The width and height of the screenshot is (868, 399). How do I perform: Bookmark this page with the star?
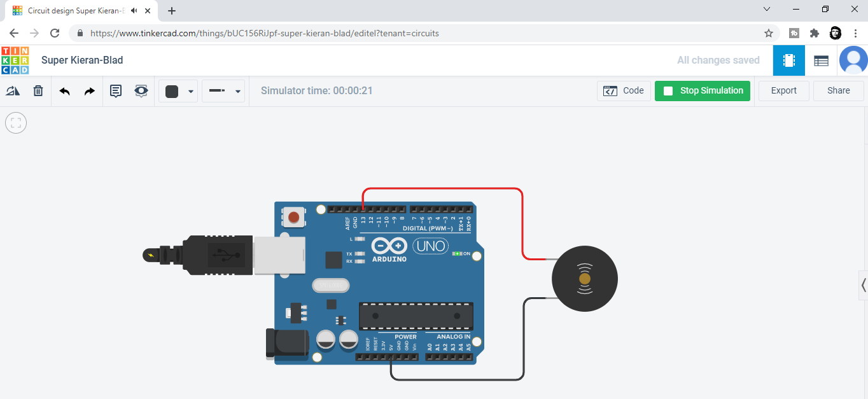click(x=769, y=33)
